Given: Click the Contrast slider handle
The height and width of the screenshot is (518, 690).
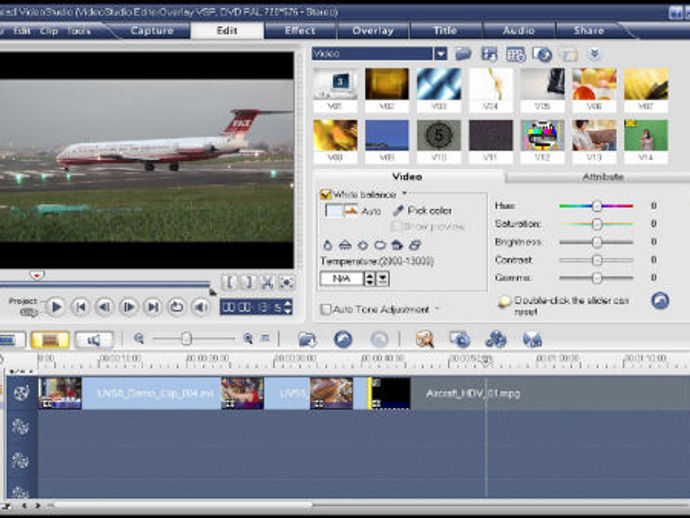Looking at the screenshot, I should [x=597, y=260].
